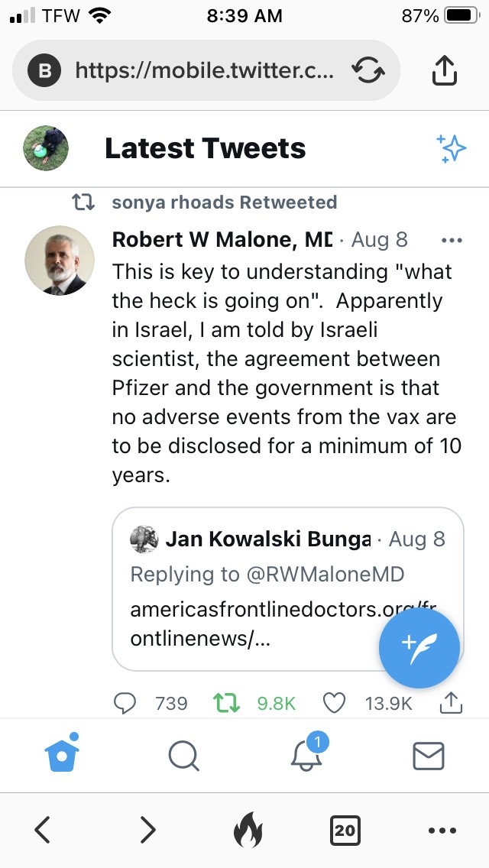This screenshot has width=489, height=868.
Task: Go to the Home tab
Action: (x=63, y=754)
